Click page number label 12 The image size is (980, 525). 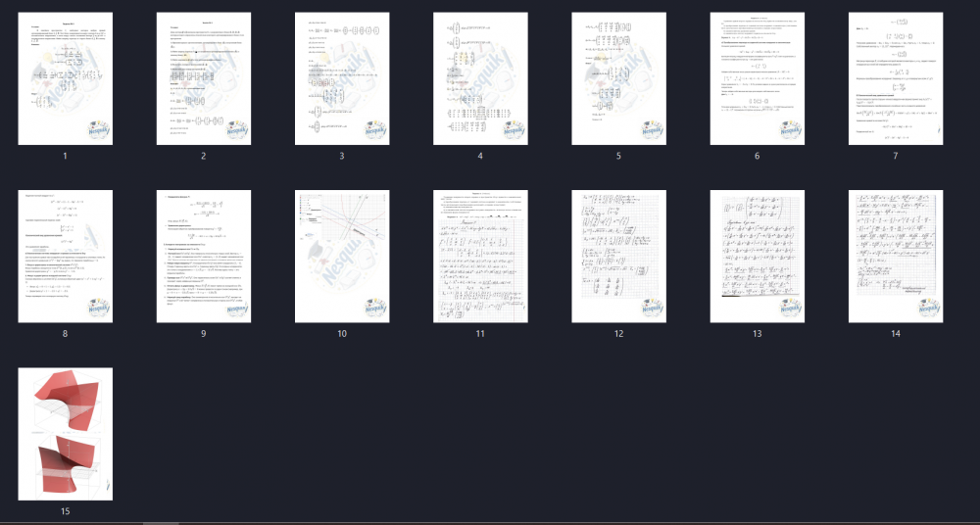618,334
